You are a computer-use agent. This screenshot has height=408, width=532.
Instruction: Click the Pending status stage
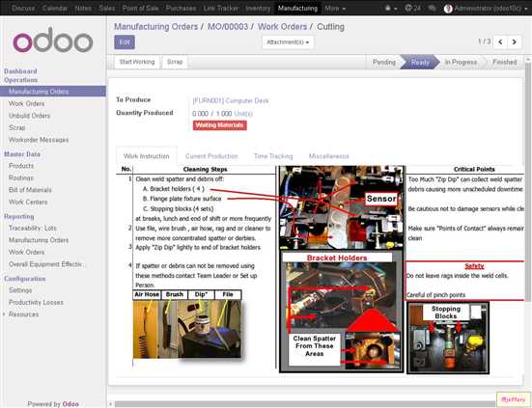pos(383,63)
